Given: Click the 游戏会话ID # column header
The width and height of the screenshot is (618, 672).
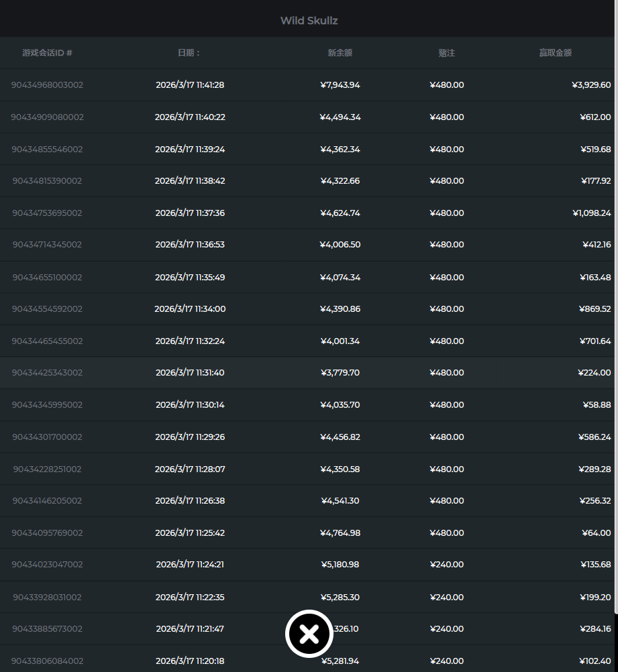Looking at the screenshot, I should tap(47, 53).
